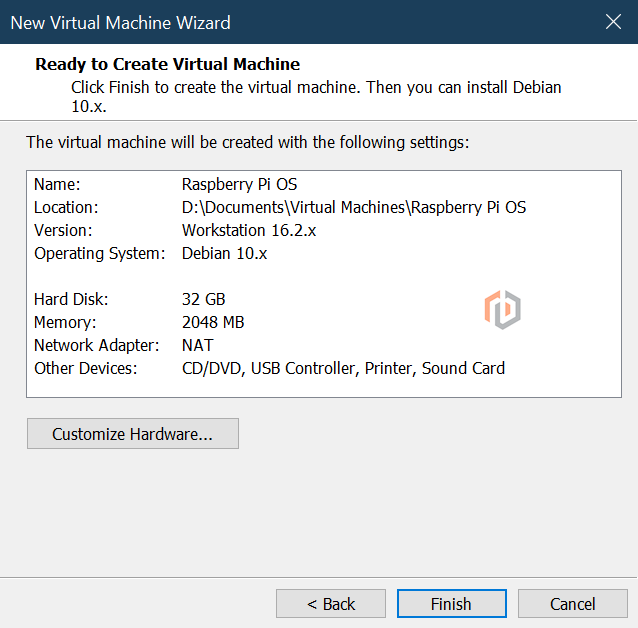Open Customize Hardware settings
The height and width of the screenshot is (628, 638).
(133, 433)
